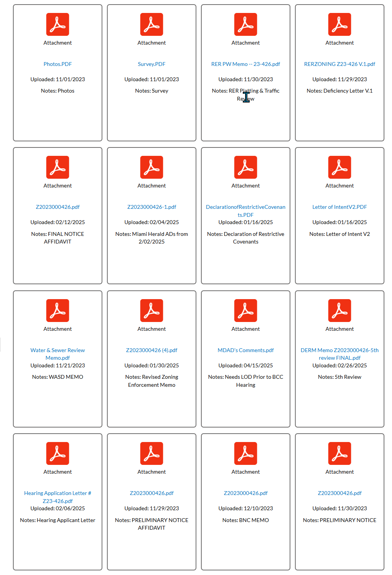Select 'Uploaded: 11/21/2023' text

tap(57, 365)
